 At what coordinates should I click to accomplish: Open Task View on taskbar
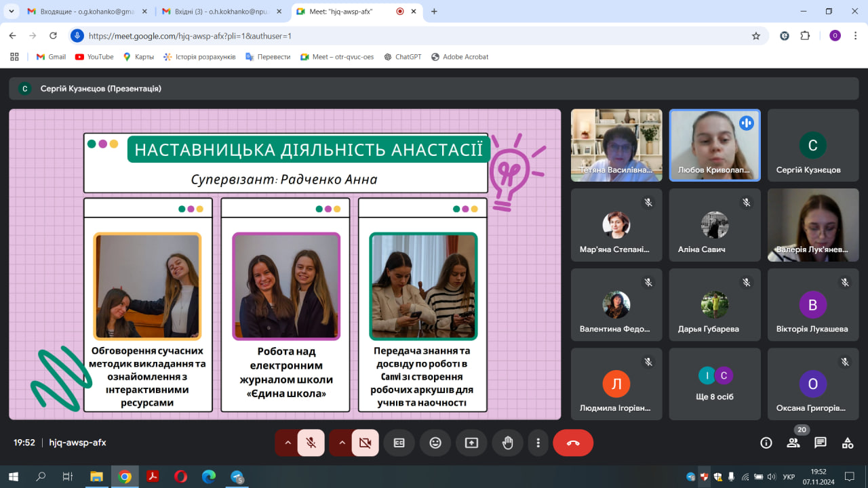click(68, 476)
